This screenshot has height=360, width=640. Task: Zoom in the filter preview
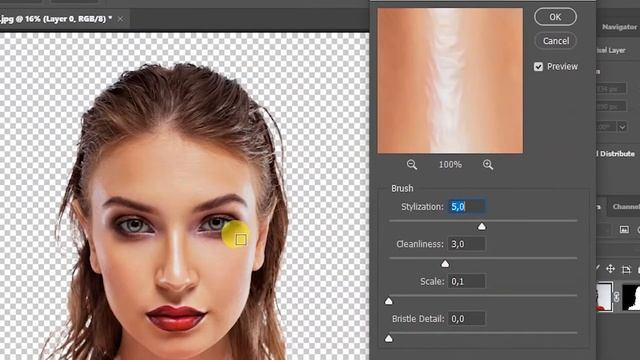coord(488,165)
